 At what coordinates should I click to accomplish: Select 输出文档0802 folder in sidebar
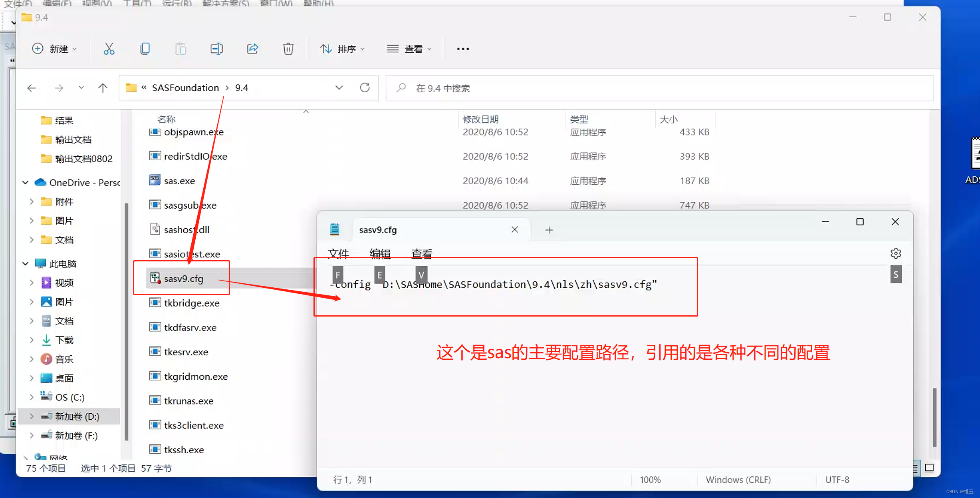[77, 159]
